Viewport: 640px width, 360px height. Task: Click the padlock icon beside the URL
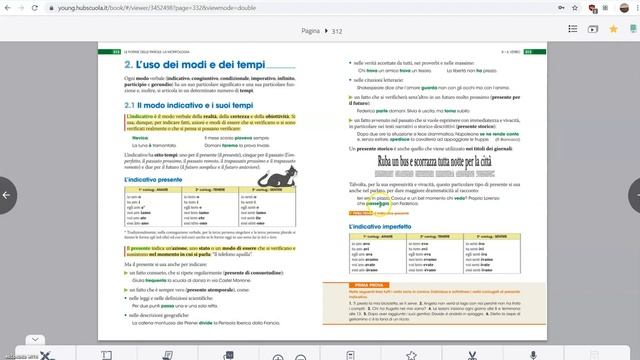51,8
